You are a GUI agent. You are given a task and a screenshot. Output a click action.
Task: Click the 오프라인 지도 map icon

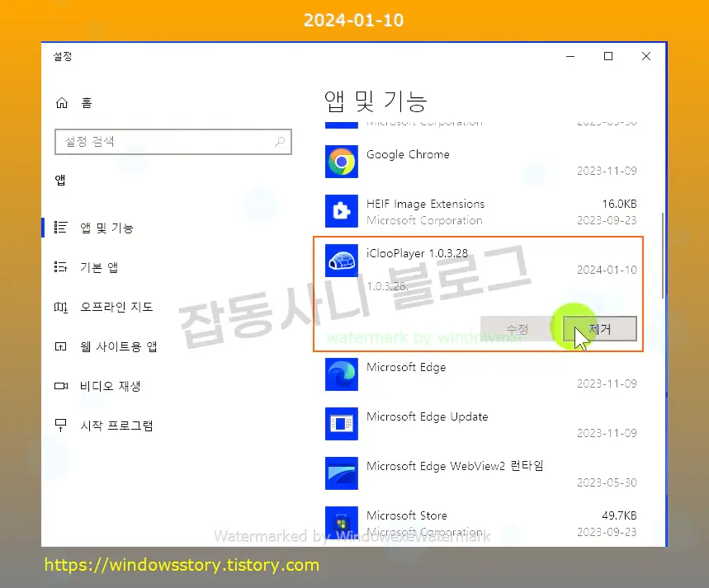pos(60,308)
